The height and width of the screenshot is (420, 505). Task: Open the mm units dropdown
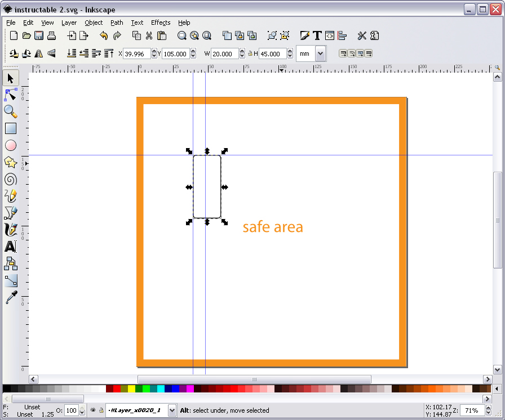click(320, 53)
